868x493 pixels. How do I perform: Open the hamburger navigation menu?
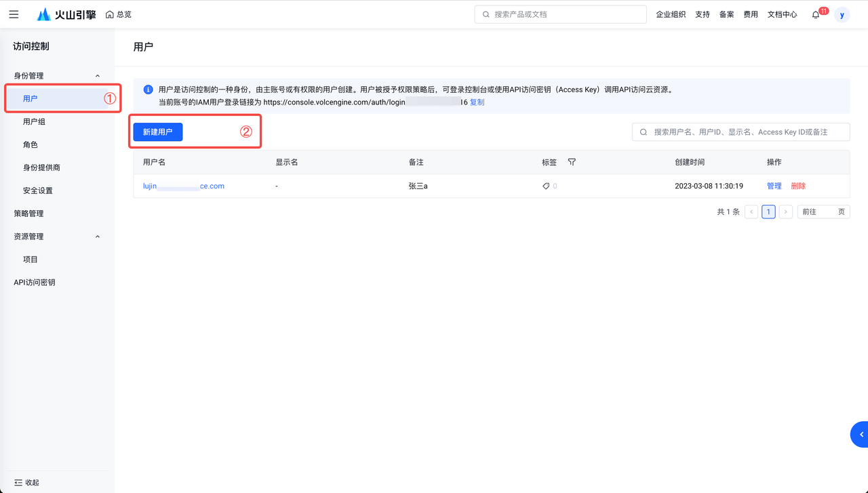[x=14, y=14]
